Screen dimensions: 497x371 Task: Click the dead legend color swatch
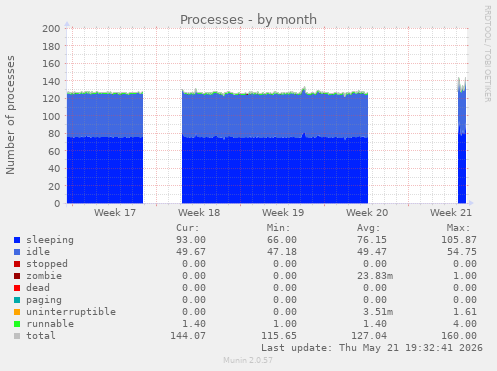pyautogui.click(x=17, y=288)
